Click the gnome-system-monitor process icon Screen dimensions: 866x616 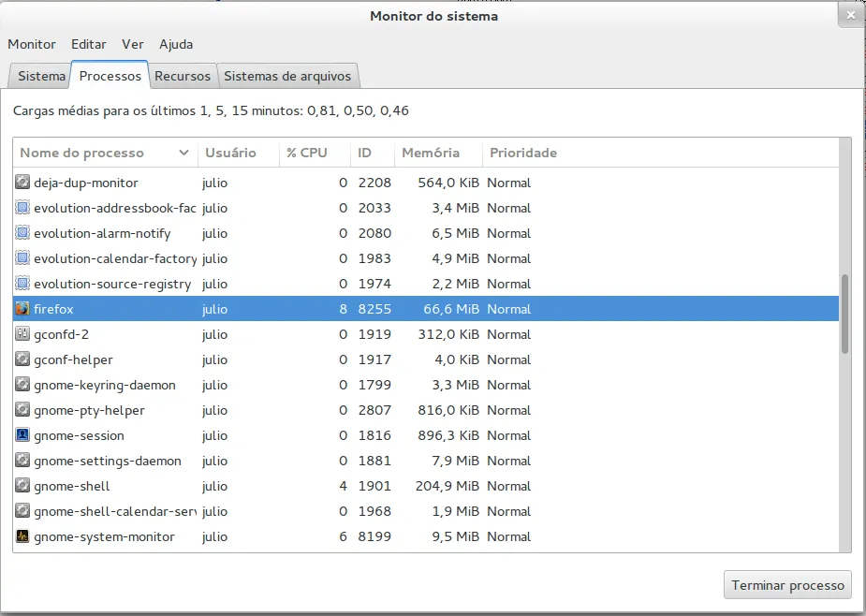pyautogui.click(x=22, y=536)
